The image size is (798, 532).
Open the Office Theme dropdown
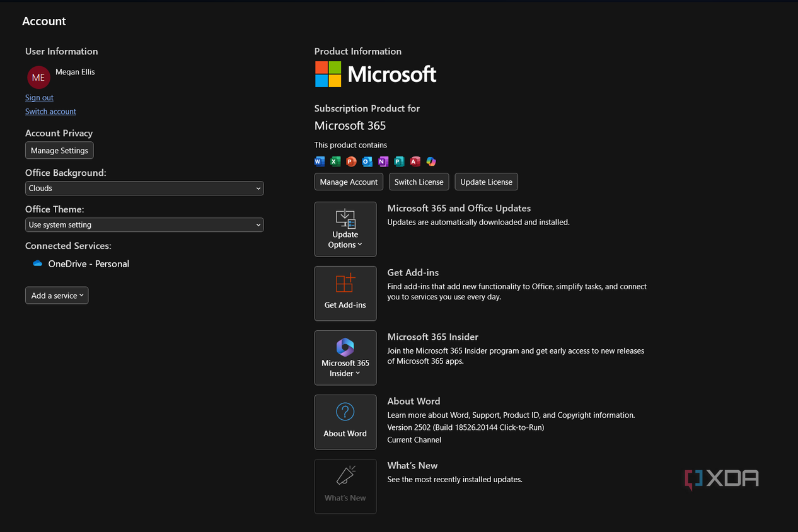[x=144, y=224]
